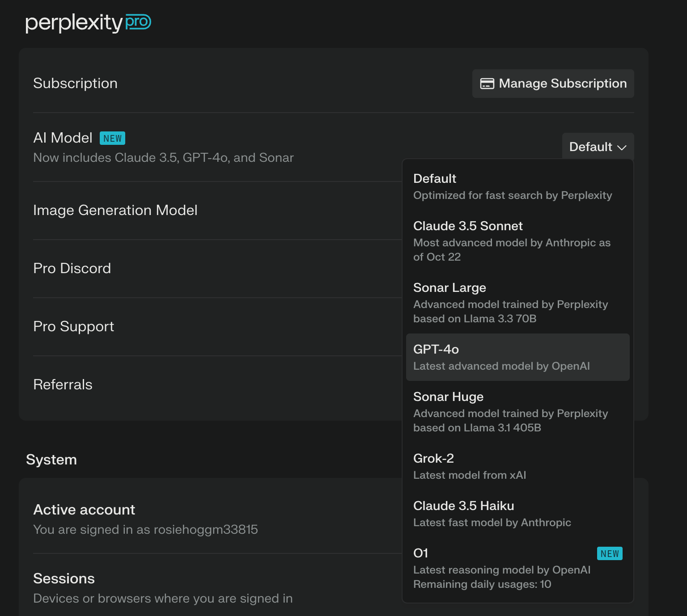Click the Perplexity Pro logo
The width and height of the screenshot is (687, 616).
(x=88, y=23)
